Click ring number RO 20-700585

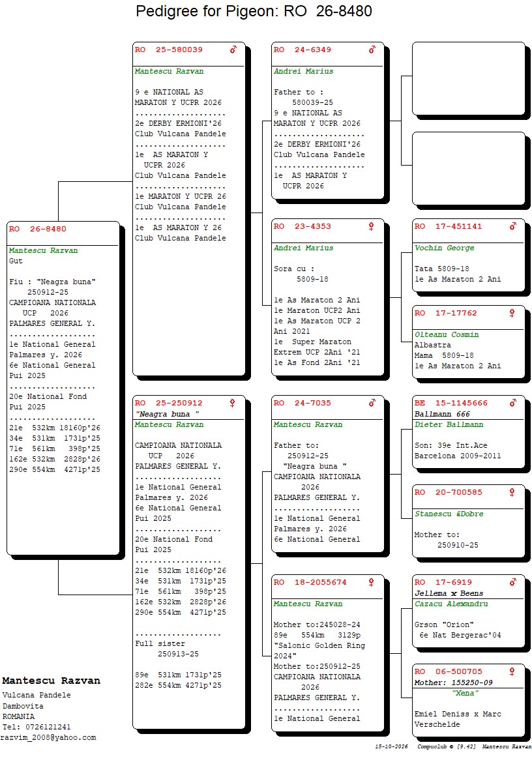[x=448, y=493]
